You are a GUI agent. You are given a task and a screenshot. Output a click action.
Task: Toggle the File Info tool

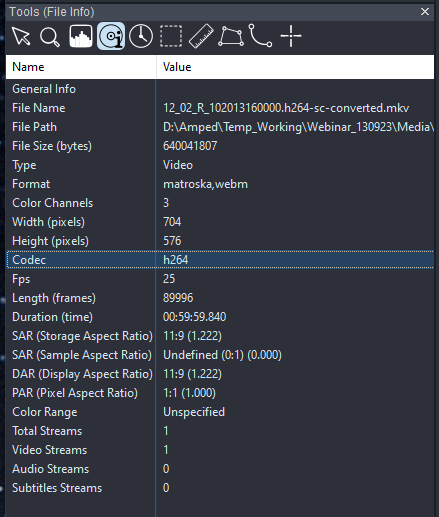(x=111, y=36)
